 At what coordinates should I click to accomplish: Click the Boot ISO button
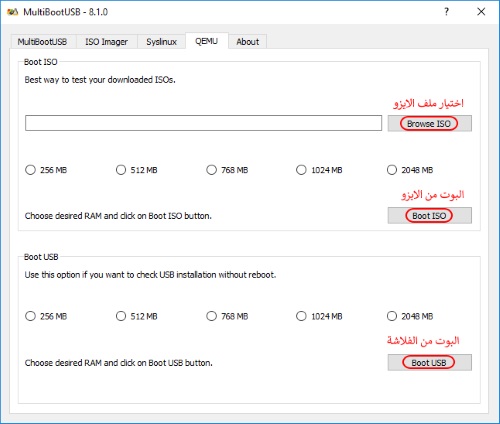tap(429, 216)
